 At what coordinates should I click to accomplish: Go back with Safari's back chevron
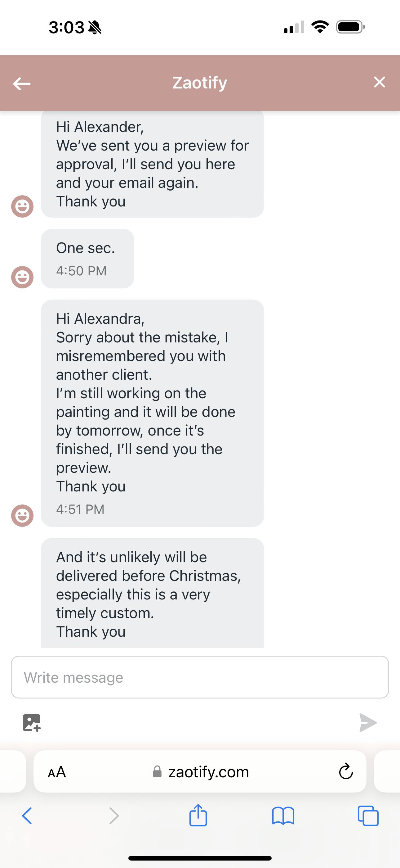pyautogui.click(x=27, y=816)
